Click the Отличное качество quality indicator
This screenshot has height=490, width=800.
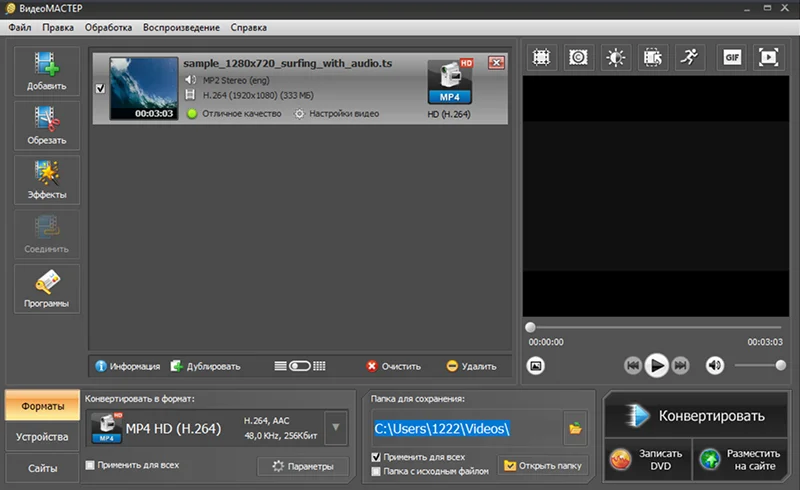(x=235, y=113)
